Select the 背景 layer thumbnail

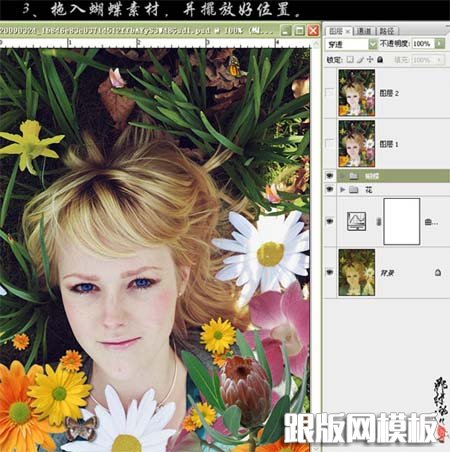(357, 273)
